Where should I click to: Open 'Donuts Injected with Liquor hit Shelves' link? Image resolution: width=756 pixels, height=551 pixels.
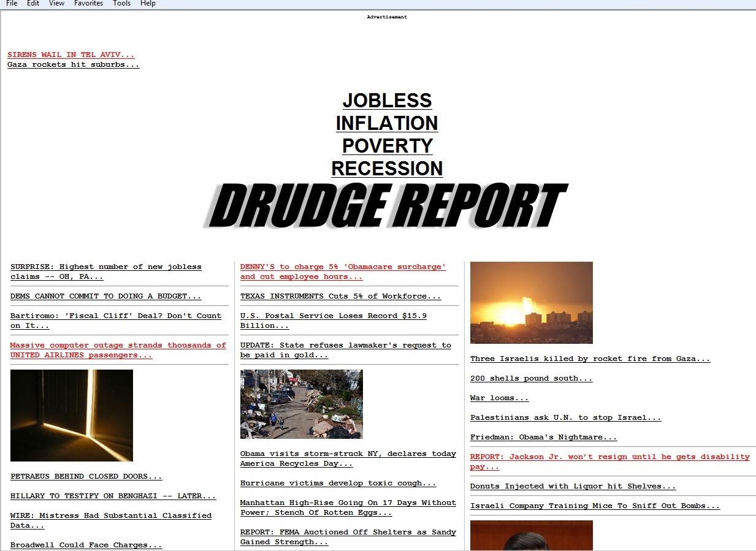573,486
